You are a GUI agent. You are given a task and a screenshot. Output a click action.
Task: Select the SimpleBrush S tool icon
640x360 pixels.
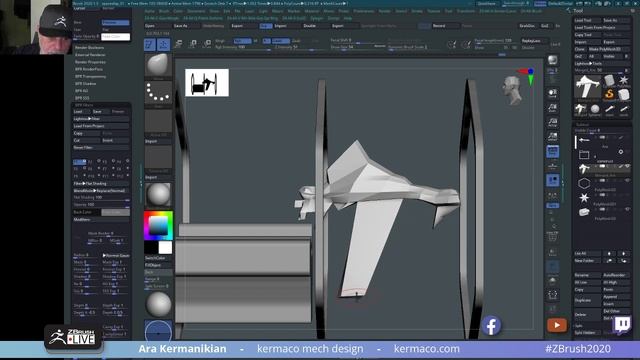pos(609,94)
